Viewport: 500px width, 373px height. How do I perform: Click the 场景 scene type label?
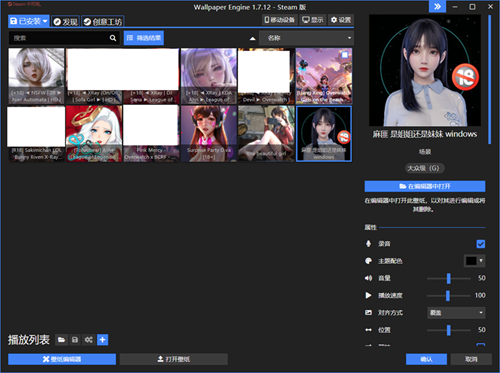click(425, 152)
